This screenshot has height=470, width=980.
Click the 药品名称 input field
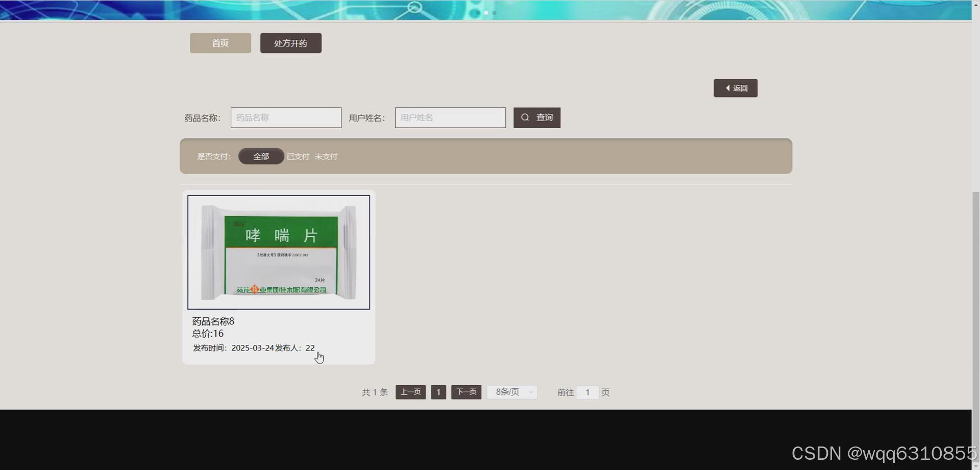point(286,118)
